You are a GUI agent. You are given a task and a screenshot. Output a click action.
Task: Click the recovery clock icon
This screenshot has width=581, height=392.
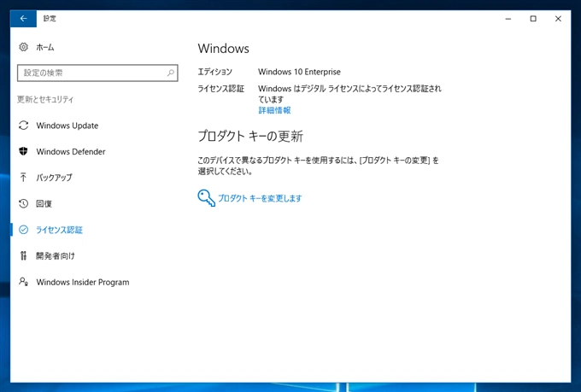23,203
